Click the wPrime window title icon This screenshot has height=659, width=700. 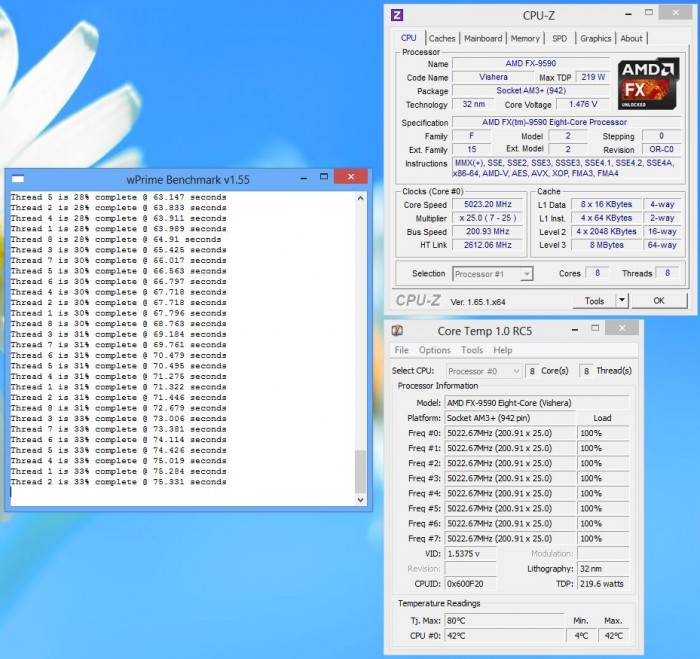[x=18, y=178]
